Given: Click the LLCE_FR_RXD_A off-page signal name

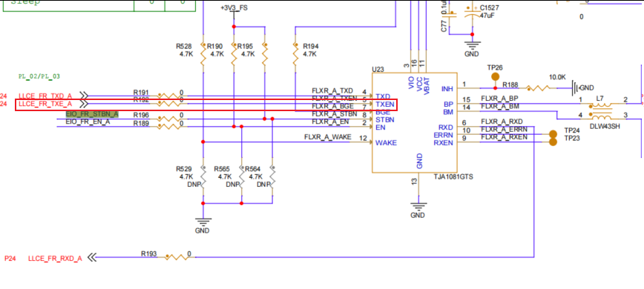Looking at the screenshot, I should (55, 259).
